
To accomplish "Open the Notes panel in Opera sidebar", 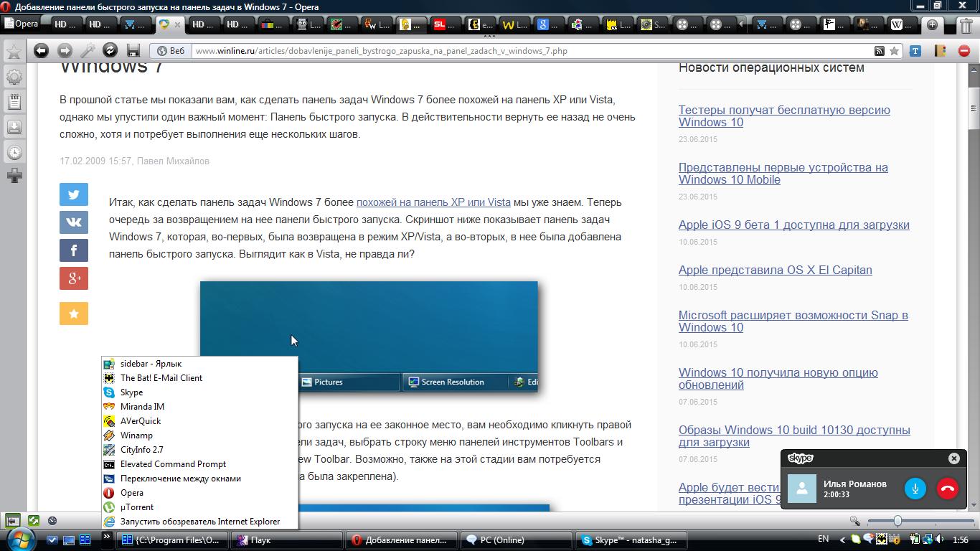I will click(x=14, y=102).
